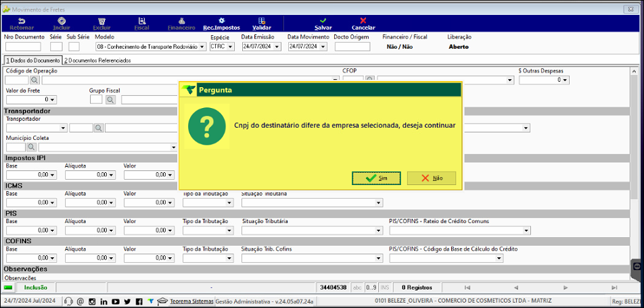Open Twitter icon in status bar
This screenshot has height=308, width=644.
tap(127, 302)
